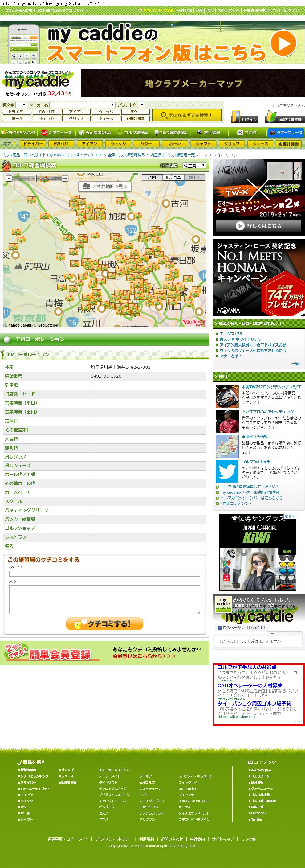
Task: Open ゴルフ場検索 menu item
Action: tap(133, 132)
